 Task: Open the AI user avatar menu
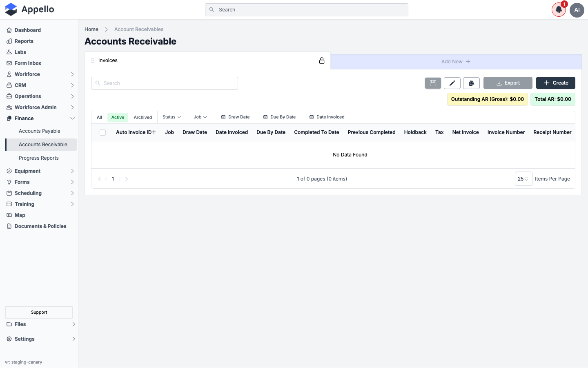577,10
